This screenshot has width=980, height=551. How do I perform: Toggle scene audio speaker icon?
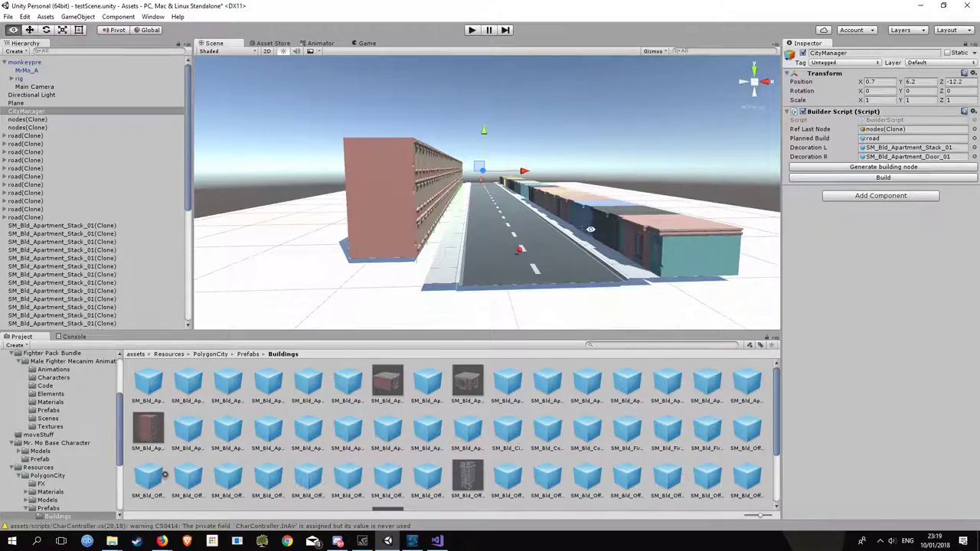tap(296, 51)
